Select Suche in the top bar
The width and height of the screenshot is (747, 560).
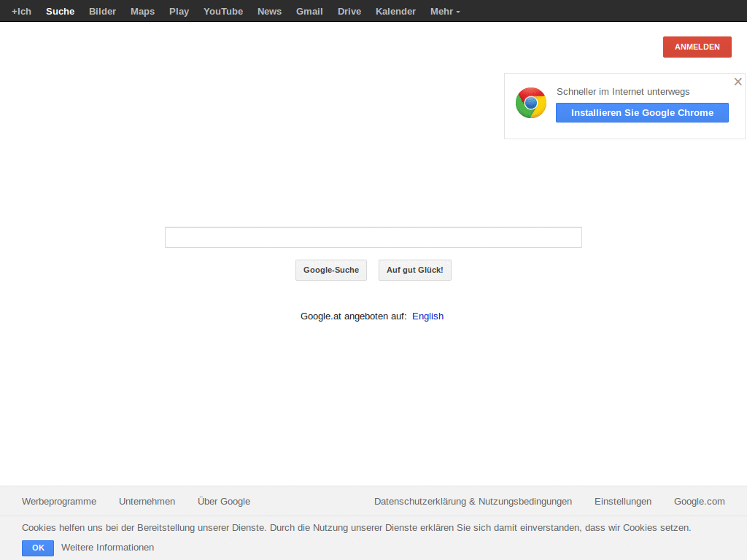point(60,12)
